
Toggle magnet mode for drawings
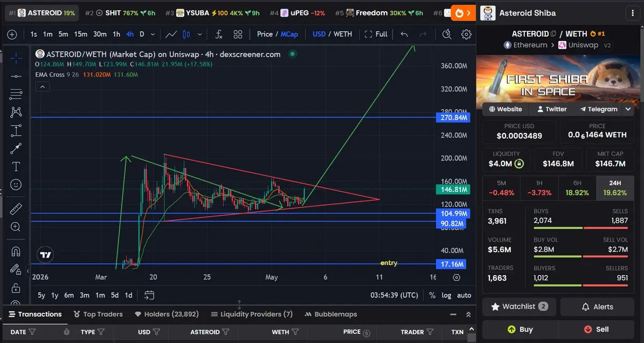(16, 251)
